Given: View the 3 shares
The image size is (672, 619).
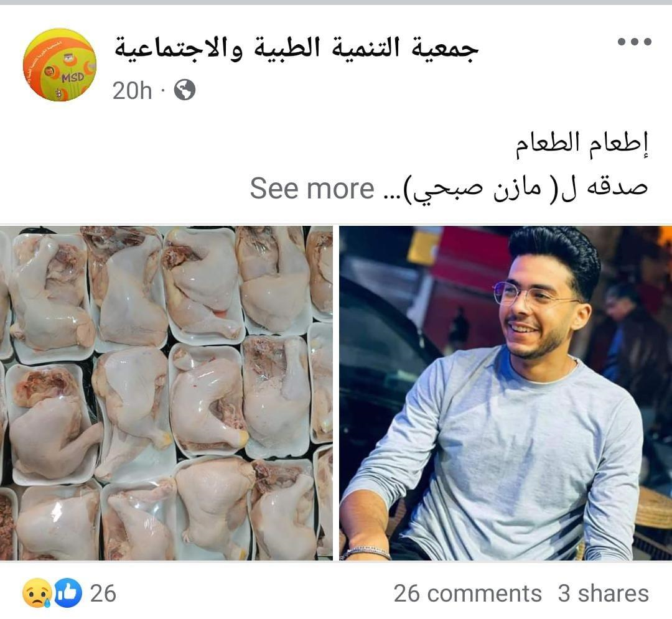Looking at the screenshot, I should (603, 593).
